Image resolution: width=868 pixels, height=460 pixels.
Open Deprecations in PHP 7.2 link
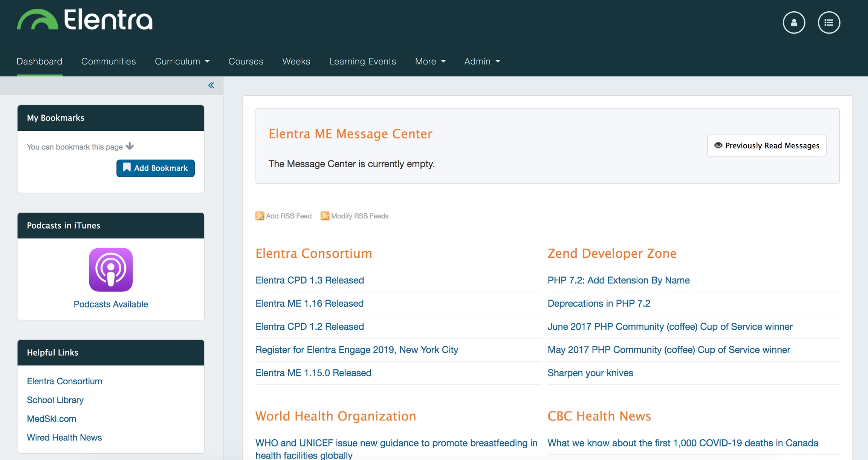[x=599, y=303]
